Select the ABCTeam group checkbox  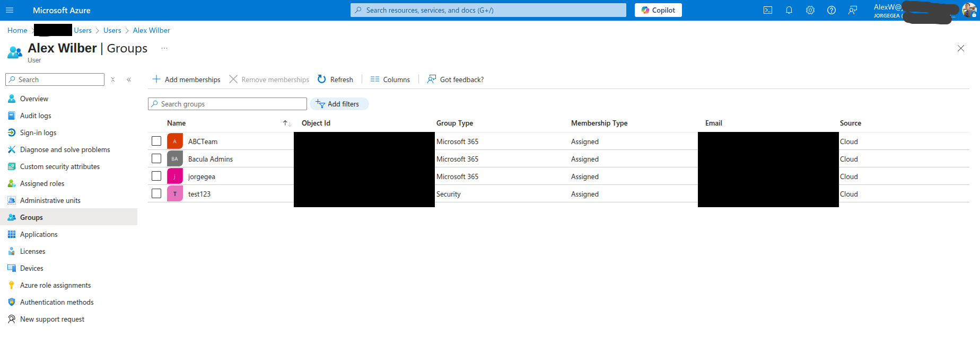coord(156,141)
